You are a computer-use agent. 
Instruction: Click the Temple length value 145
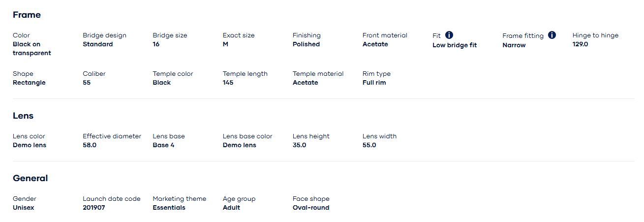(x=228, y=83)
